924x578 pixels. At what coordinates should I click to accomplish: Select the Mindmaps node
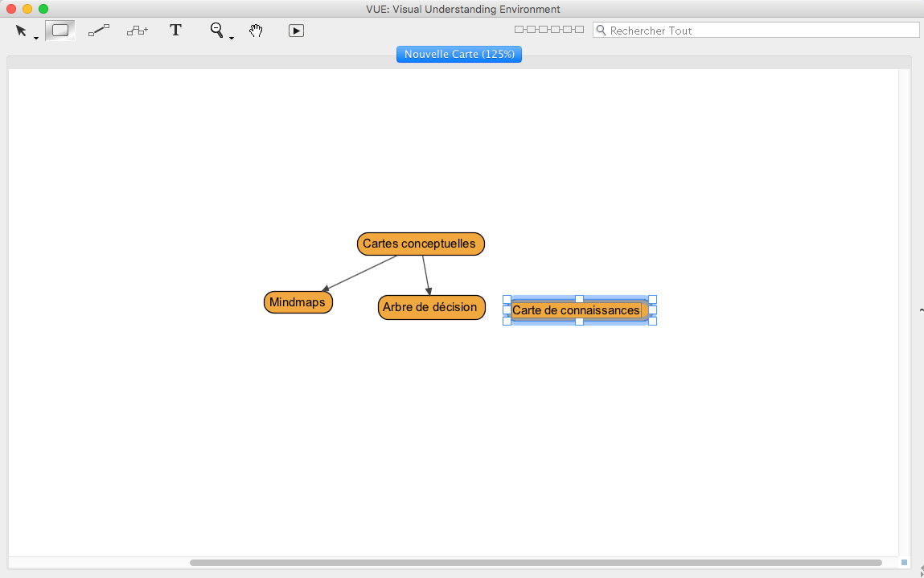pyautogui.click(x=298, y=302)
